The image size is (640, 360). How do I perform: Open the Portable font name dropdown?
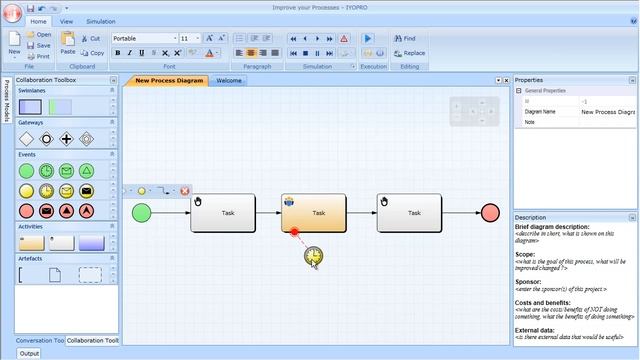175,38
